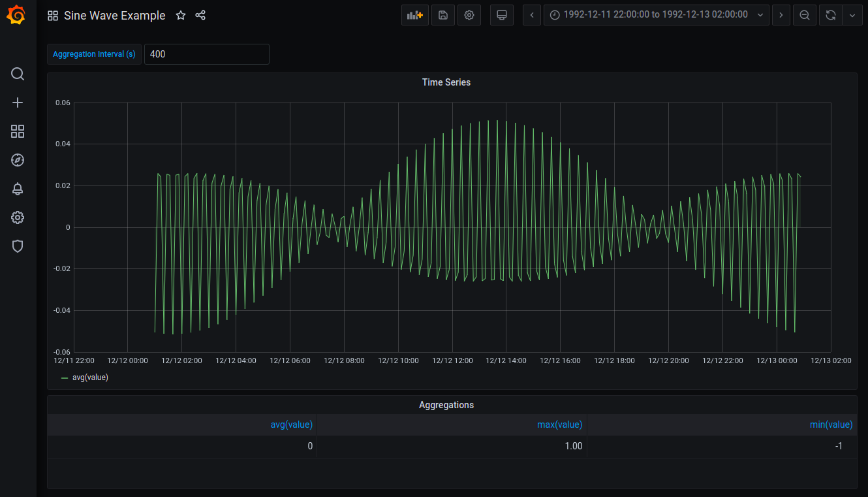
Task: Open the time range picker dropdown
Action: [x=657, y=15]
